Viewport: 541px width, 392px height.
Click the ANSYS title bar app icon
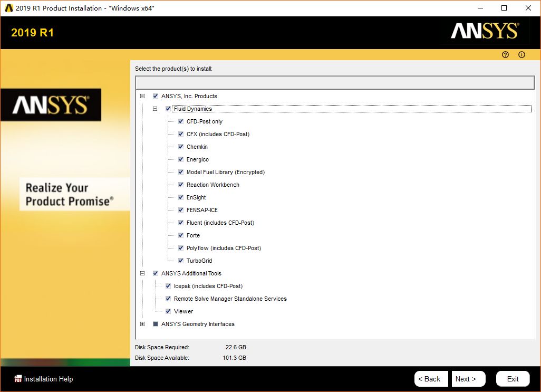[9, 8]
